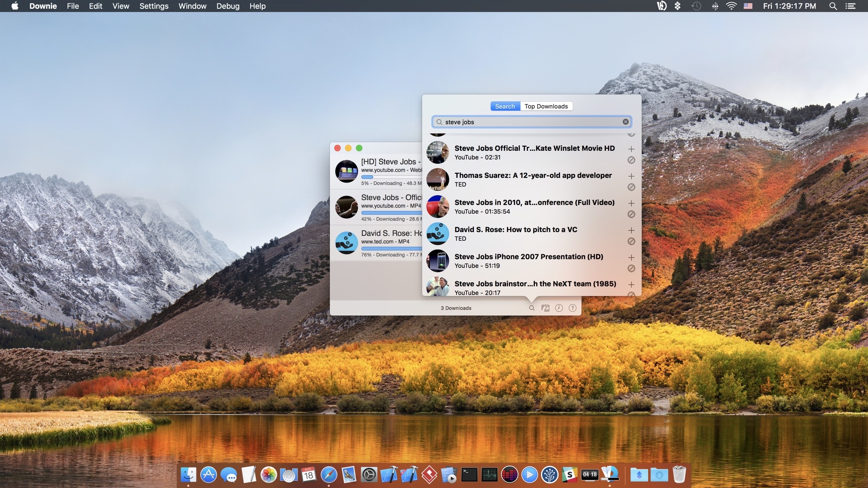Open the Debug menu
Image resolution: width=868 pixels, height=488 pixels.
[x=228, y=6]
